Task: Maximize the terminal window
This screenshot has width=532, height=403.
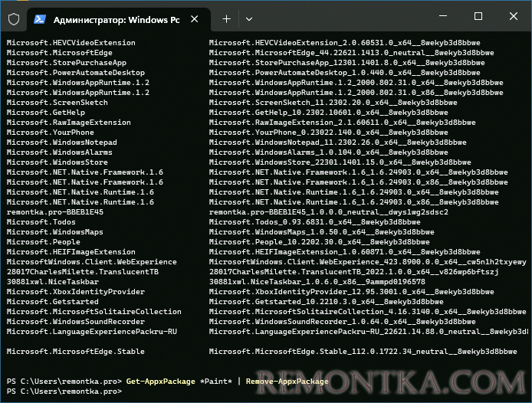Action: (x=478, y=16)
